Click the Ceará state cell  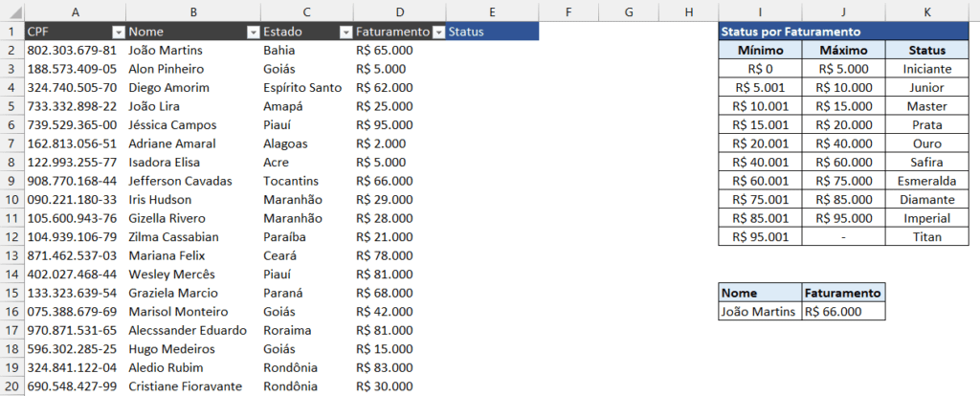pyautogui.click(x=306, y=255)
